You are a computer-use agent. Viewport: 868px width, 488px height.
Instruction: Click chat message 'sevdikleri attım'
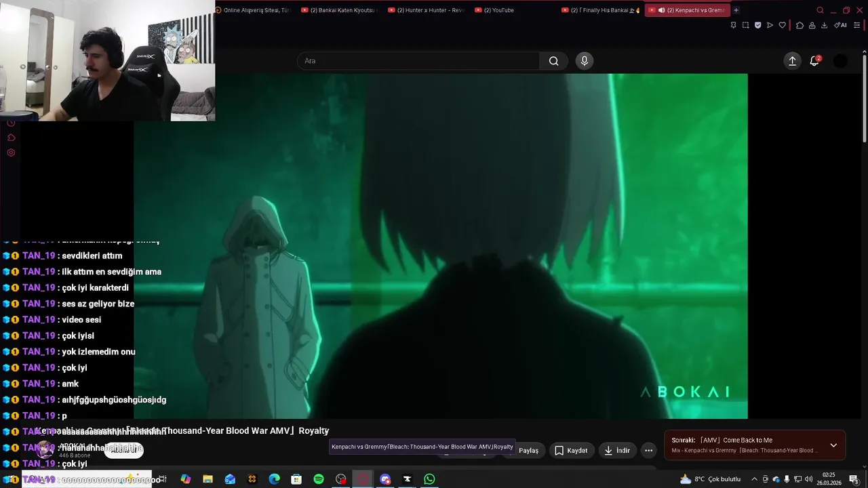pyautogui.click(x=92, y=256)
